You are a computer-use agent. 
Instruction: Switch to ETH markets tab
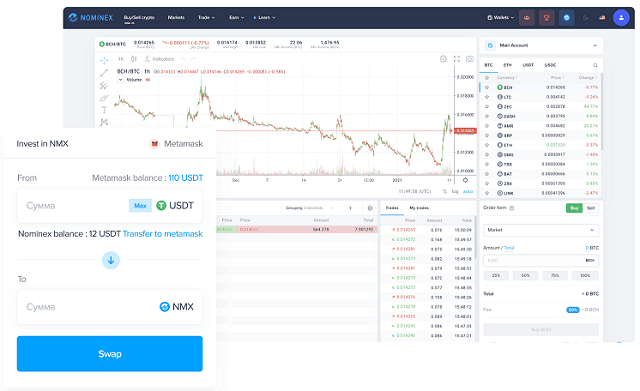507,65
